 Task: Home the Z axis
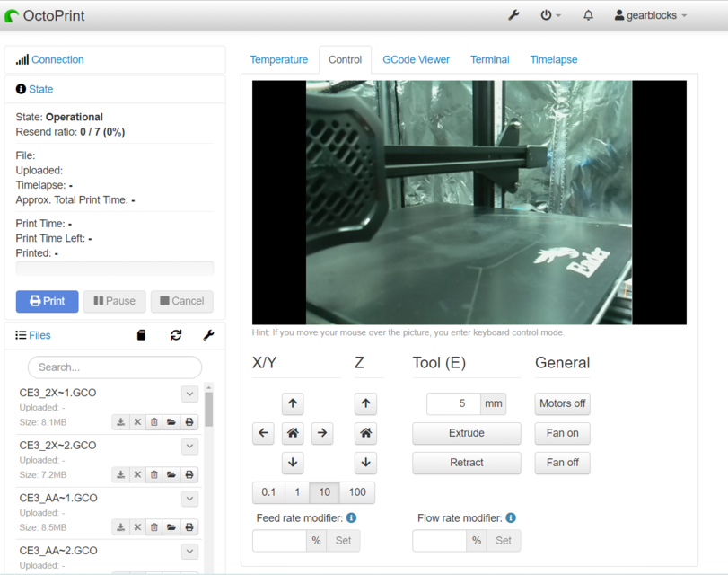coord(365,433)
